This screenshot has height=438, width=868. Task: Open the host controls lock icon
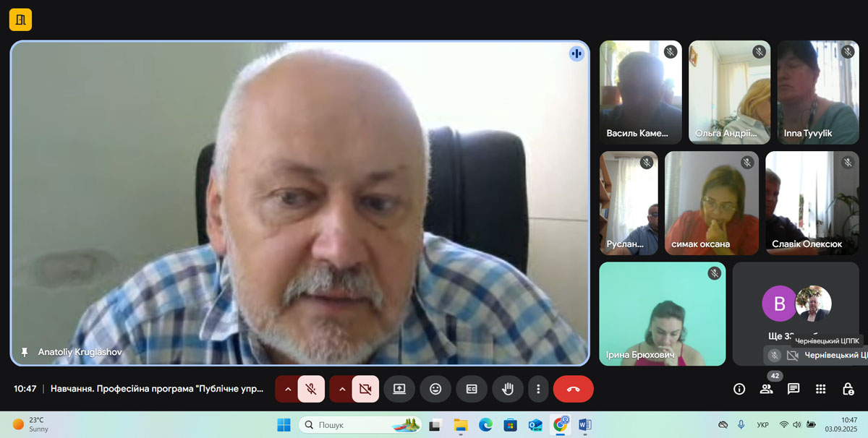click(848, 389)
